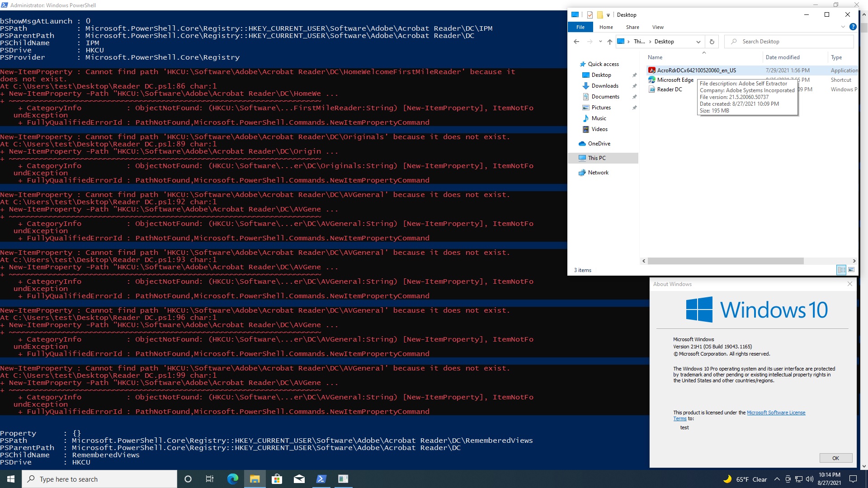Open the Share ribbon tab
This screenshot has width=868, height=488.
(x=632, y=27)
